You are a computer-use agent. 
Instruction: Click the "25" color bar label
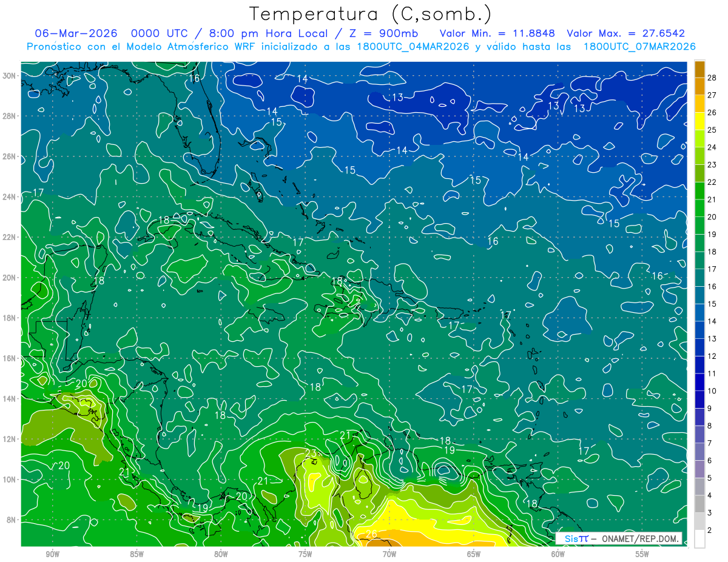[x=712, y=130]
